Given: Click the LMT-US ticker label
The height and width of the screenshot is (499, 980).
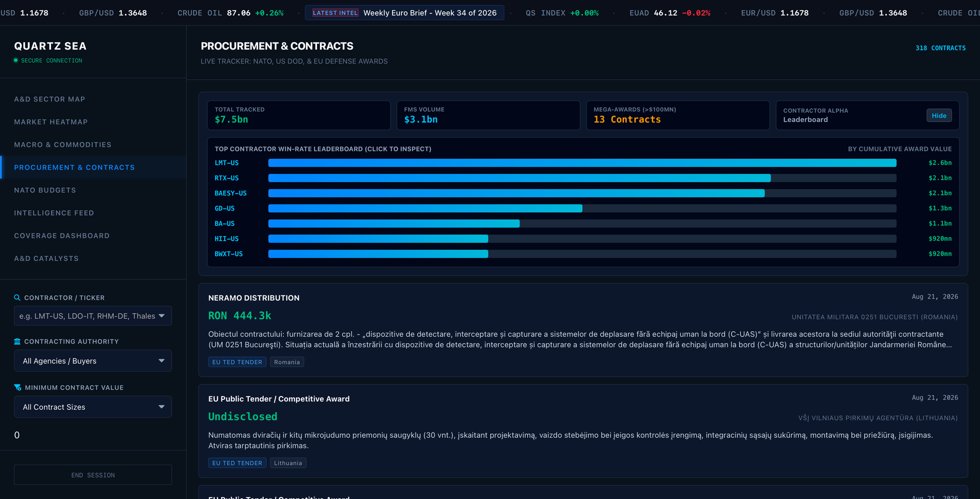Looking at the screenshot, I should pyautogui.click(x=226, y=163).
